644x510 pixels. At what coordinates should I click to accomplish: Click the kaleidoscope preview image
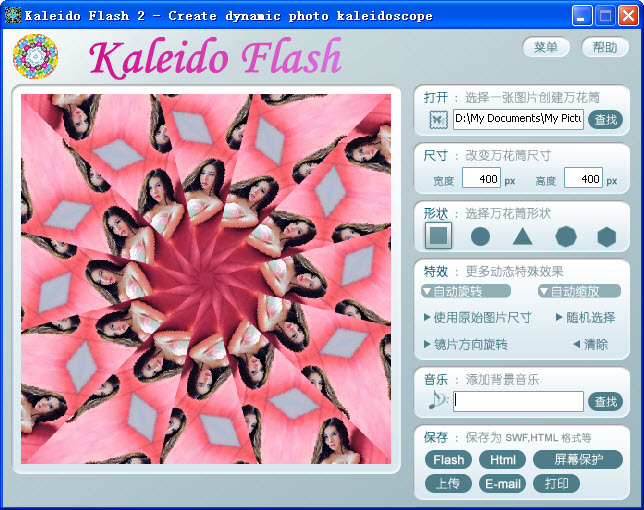coord(206,279)
